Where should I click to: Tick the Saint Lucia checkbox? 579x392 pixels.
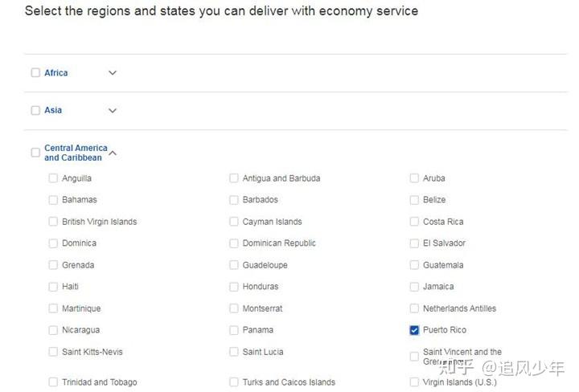[x=234, y=352]
